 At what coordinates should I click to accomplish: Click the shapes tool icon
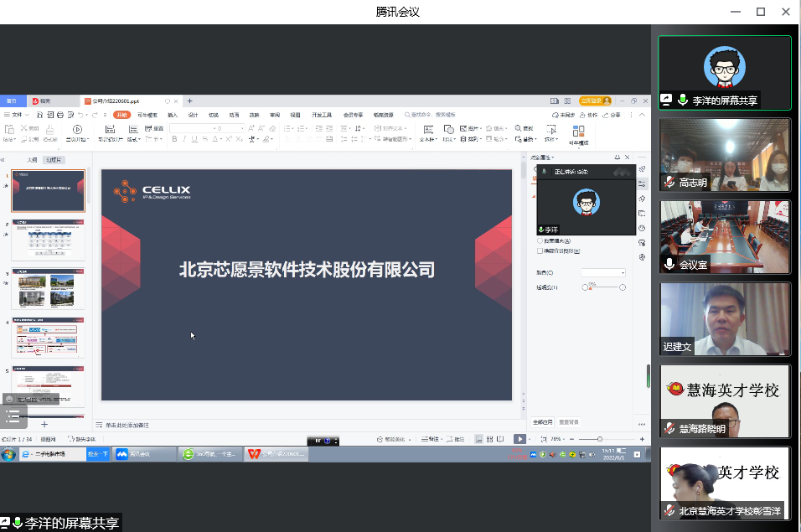pyautogui.click(x=449, y=130)
